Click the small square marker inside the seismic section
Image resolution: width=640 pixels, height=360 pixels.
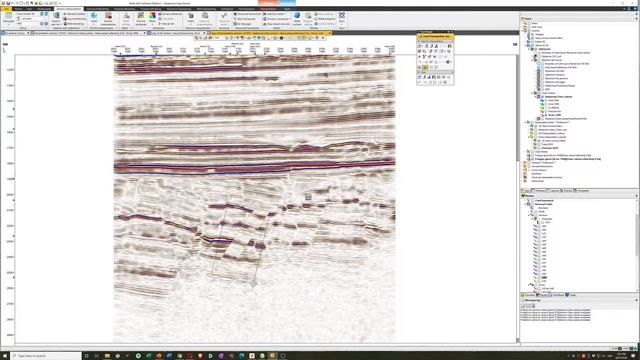(x=308, y=197)
